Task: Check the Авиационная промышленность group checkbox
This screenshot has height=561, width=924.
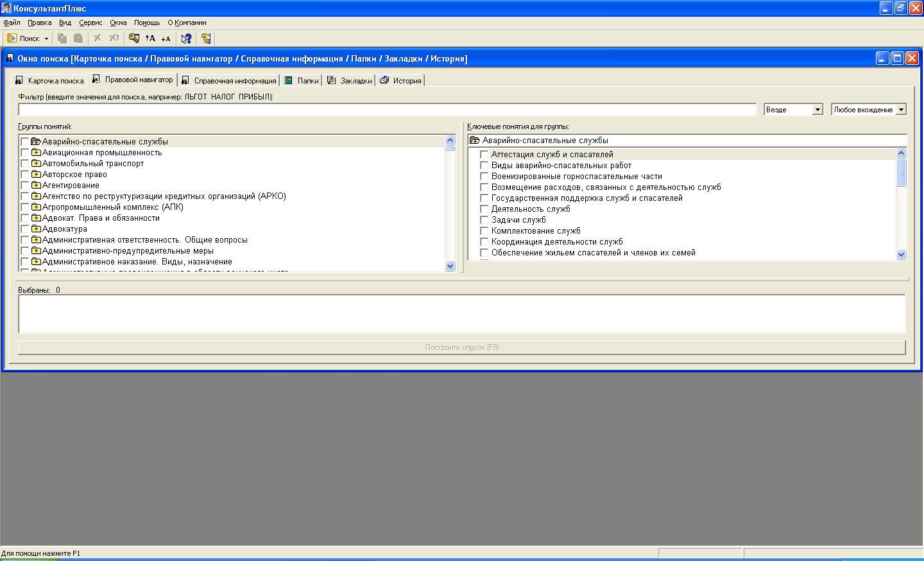Action: pos(25,153)
